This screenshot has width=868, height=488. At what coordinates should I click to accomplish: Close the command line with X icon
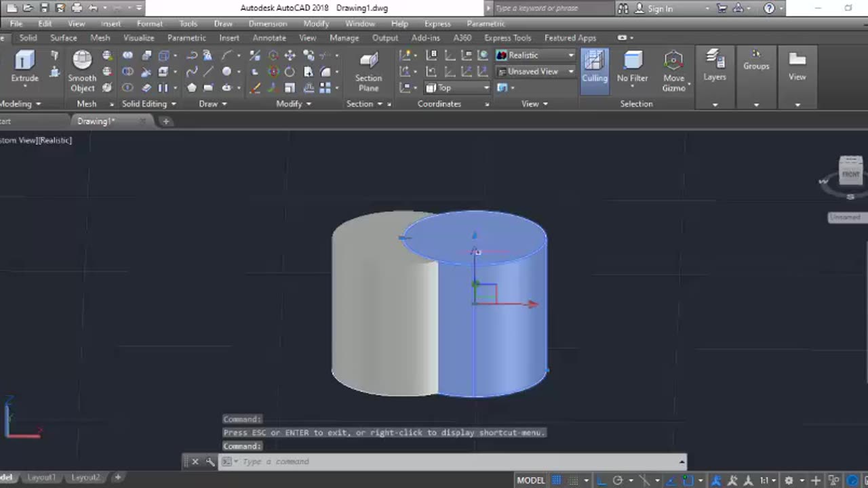point(195,462)
